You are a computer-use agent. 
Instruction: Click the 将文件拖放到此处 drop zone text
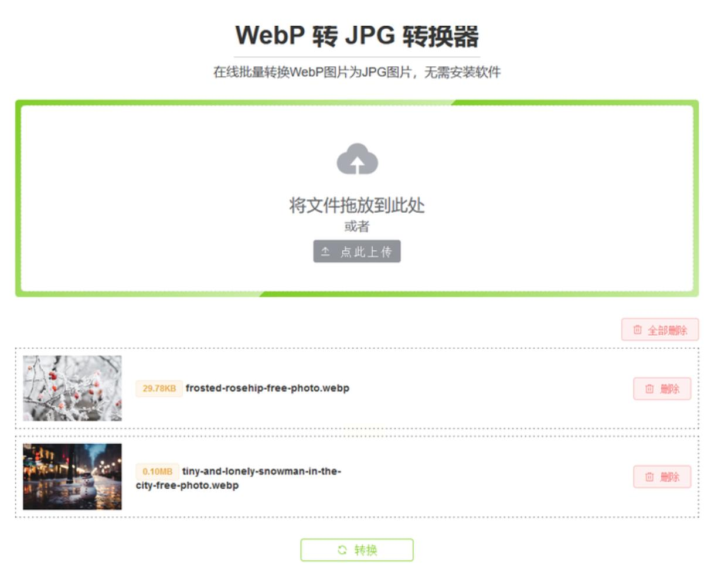357,205
